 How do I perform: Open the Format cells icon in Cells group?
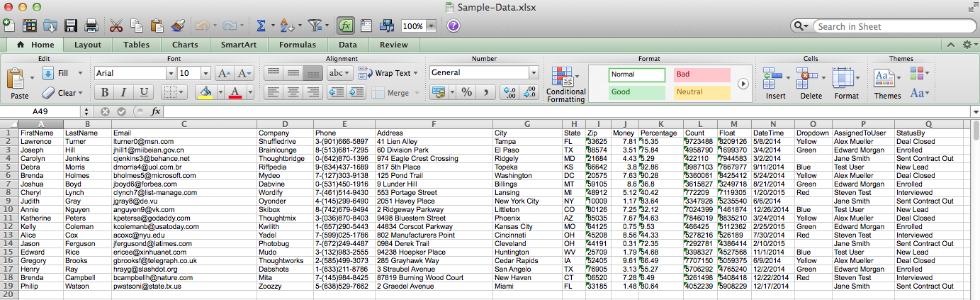point(843,77)
